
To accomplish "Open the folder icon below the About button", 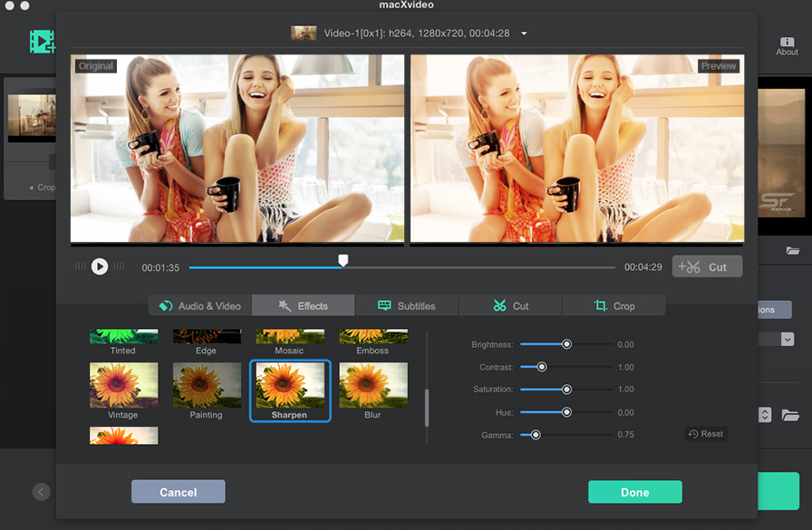I will pyautogui.click(x=793, y=251).
